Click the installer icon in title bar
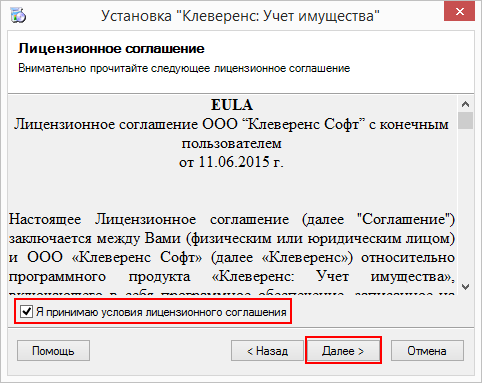Screen dimensions: 482x383 pyautogui.click(x=18, y=15)
